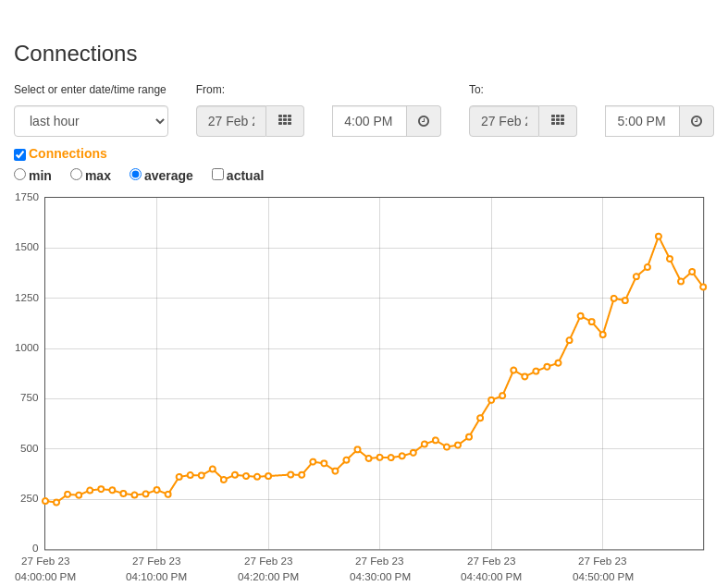The image size is (728, 586).
Task: Click the data point on the 04:50:00 PM gridline
Action: [602, 335]
